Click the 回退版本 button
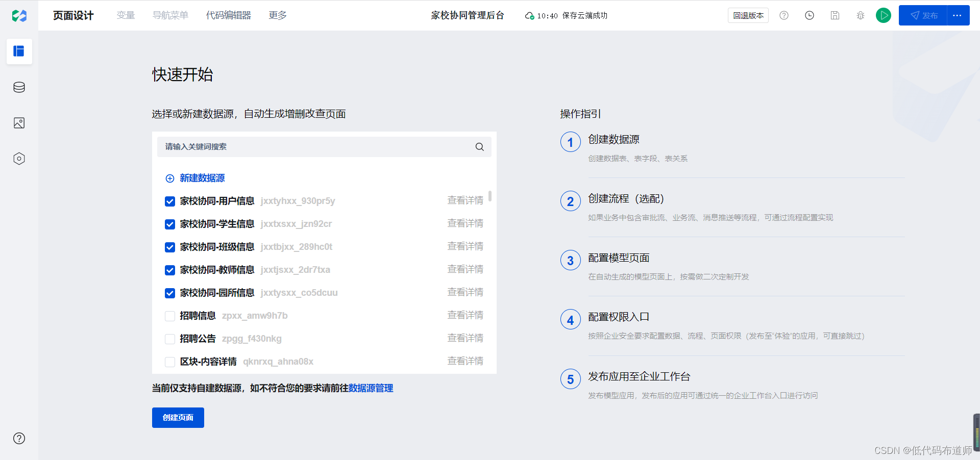The image size is (980, 460). [x=748, y=15]
